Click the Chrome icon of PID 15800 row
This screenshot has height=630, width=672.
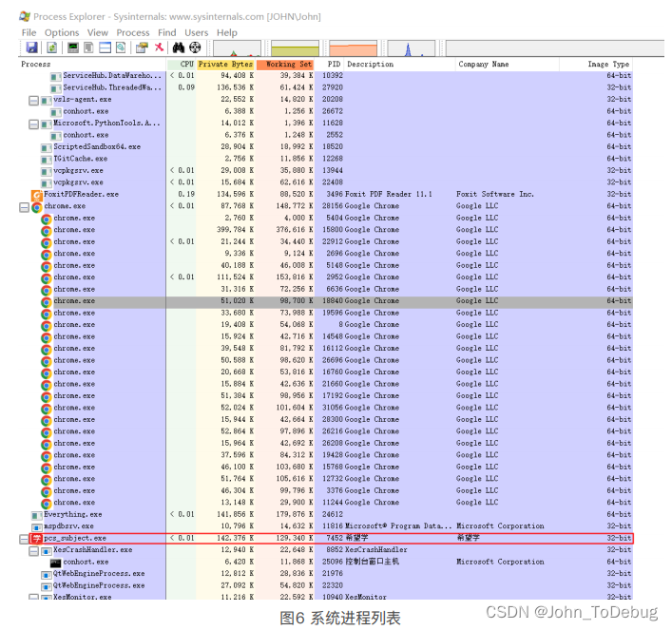point(47,231)
